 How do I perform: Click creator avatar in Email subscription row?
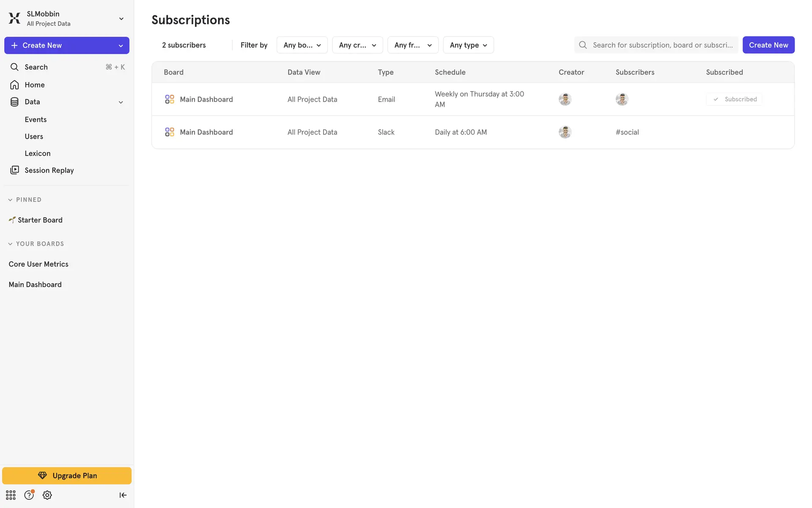pos(565,99)
